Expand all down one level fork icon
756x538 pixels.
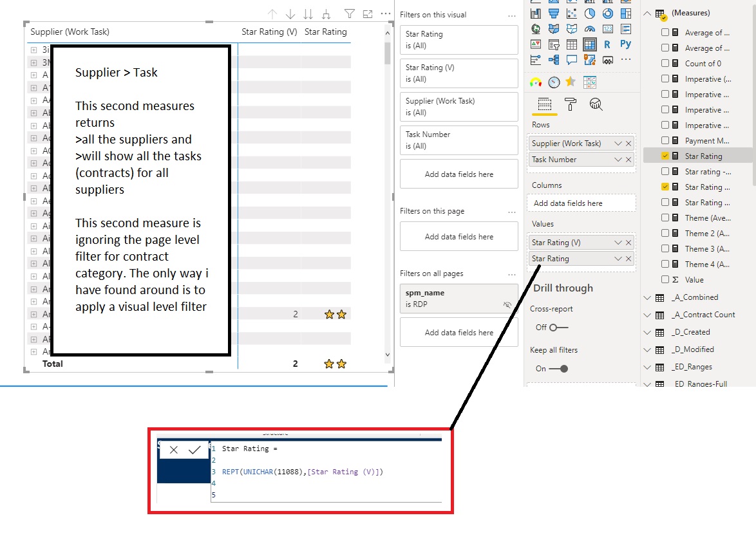click(x=326, y=14)
